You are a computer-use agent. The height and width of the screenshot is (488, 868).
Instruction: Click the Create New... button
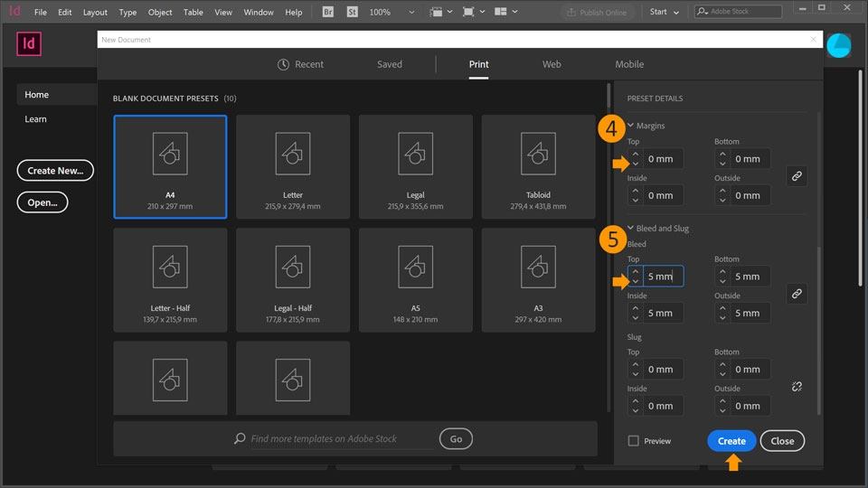click(55, 171)
